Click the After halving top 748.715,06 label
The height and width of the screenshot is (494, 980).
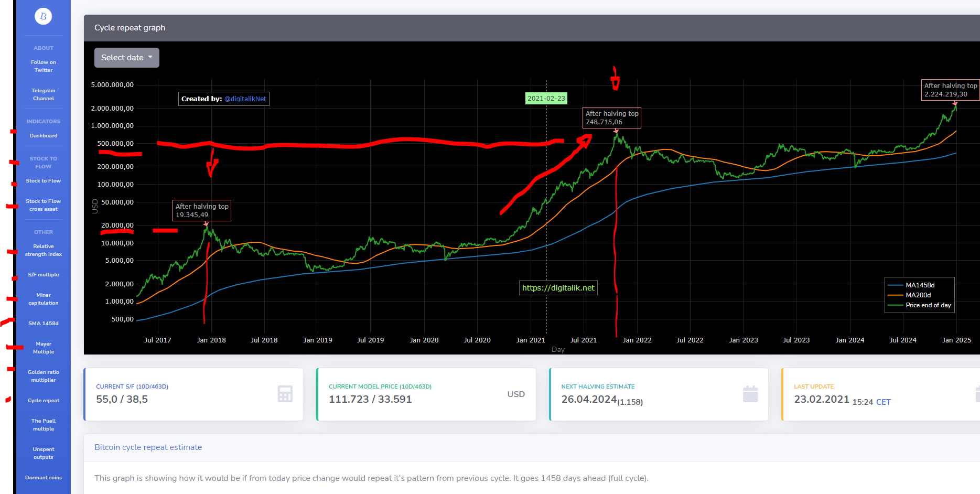611,117
